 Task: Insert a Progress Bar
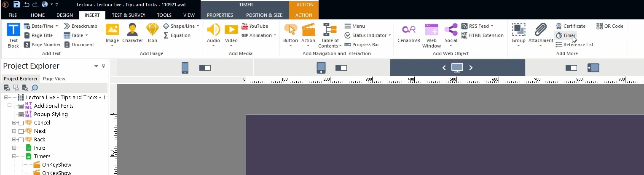[362, 45]
